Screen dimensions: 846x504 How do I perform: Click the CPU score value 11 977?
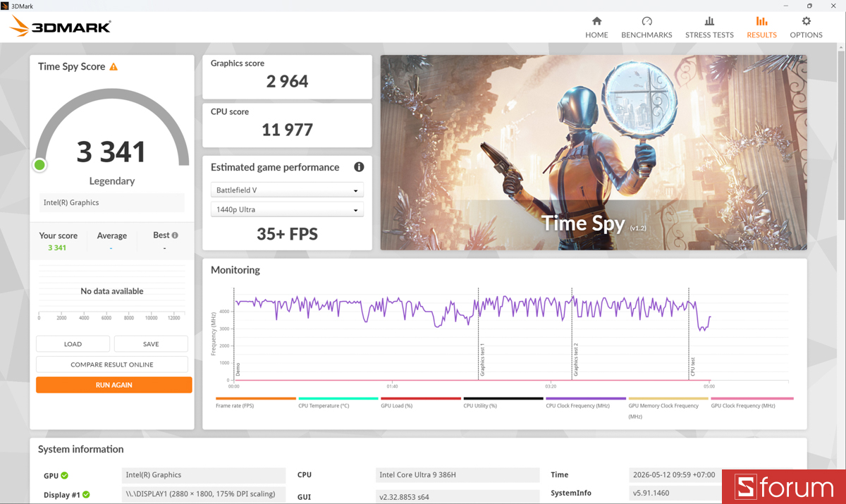(x=287, y=130)
